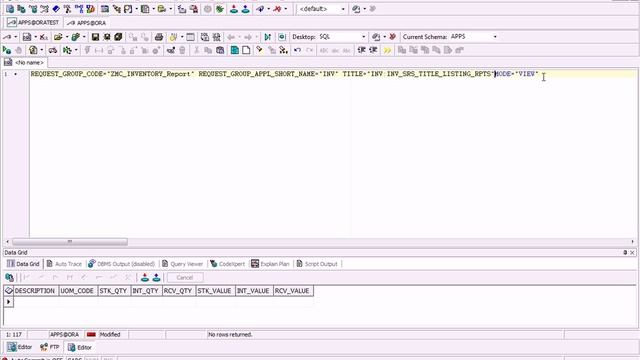Screen dimensions: 640x360
Task: Expand the hand icon dropdown arrow
Action: click(182, 37)
